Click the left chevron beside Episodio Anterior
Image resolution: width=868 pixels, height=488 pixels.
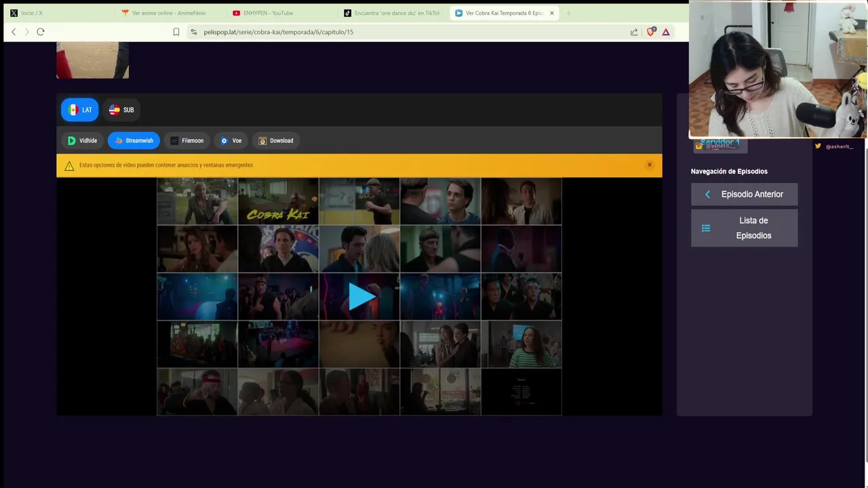coord(707,195)
